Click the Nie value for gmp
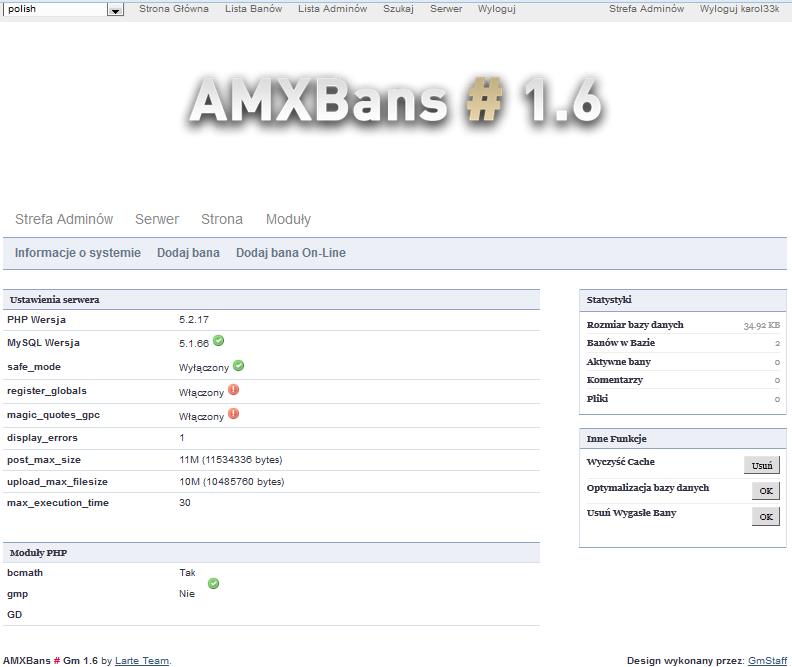792x667 pixels. pos(187,594)
